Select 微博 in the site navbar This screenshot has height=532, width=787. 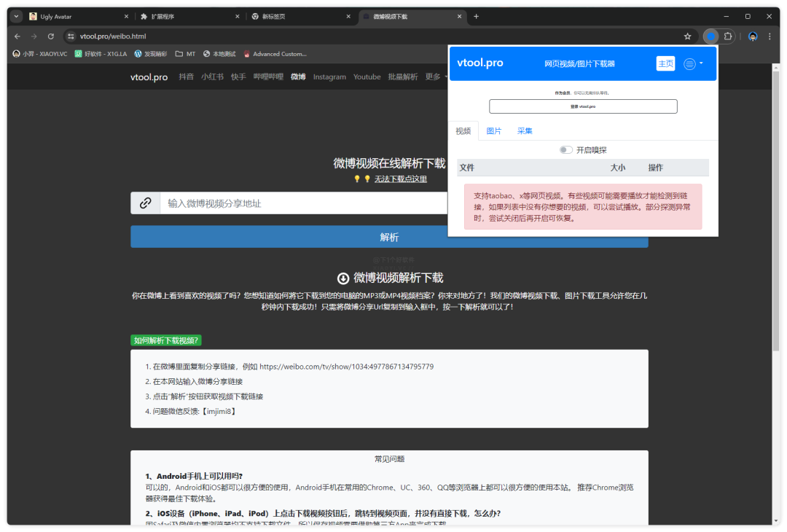298,77
